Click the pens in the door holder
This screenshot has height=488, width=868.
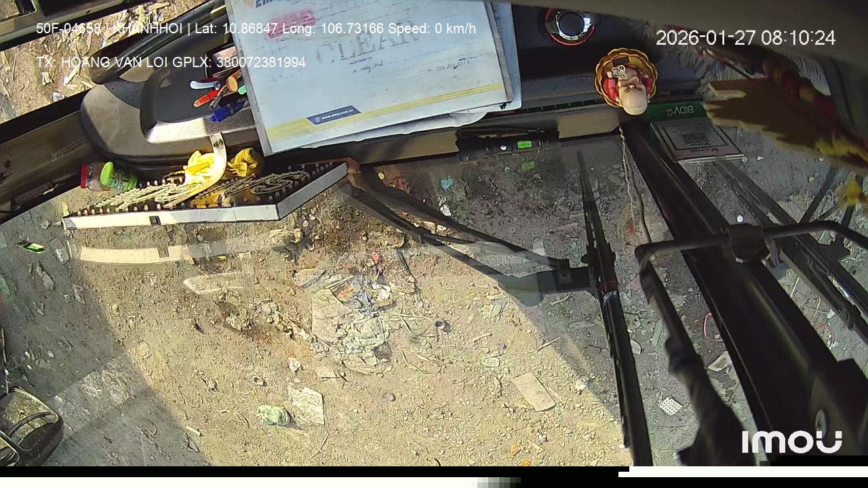[x=218, y=95]
